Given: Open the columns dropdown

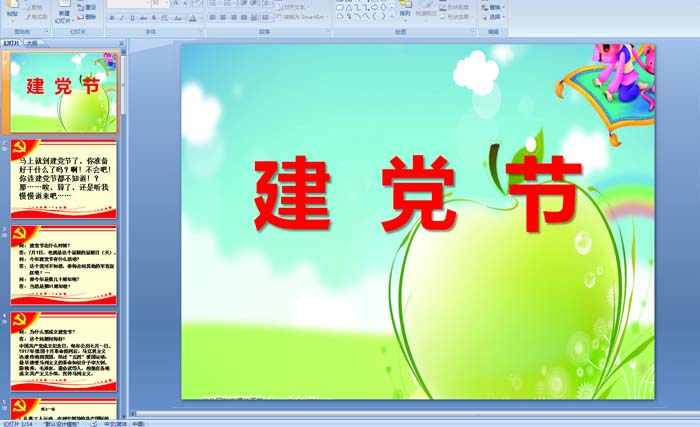Looking at the screenshot, I should click(x=266, y=17).
